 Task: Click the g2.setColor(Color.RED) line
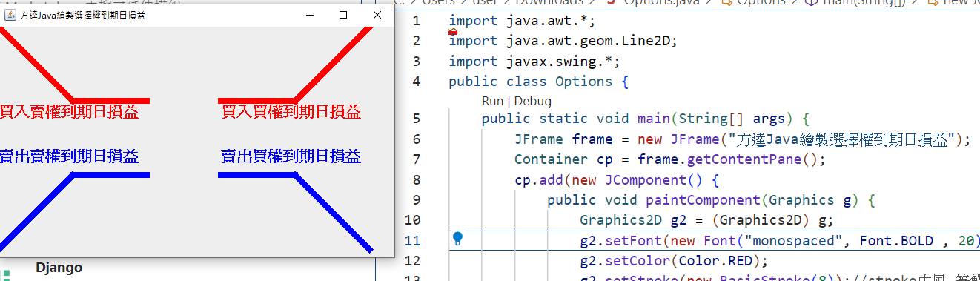674,261
